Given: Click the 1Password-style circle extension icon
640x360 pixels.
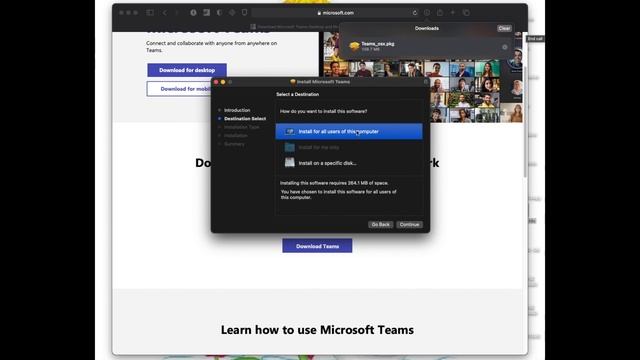Looking at the screenshot, I should click(193, 13).
